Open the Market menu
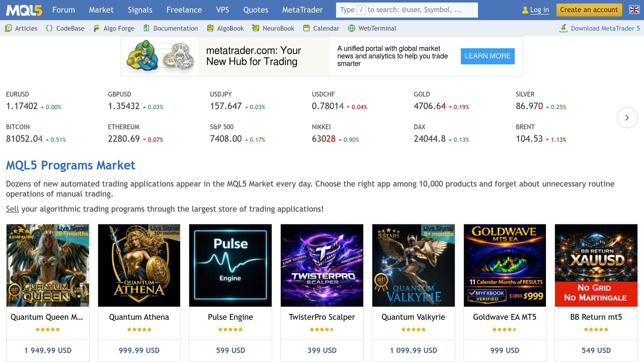644x362 pixels. pos(101,10)
